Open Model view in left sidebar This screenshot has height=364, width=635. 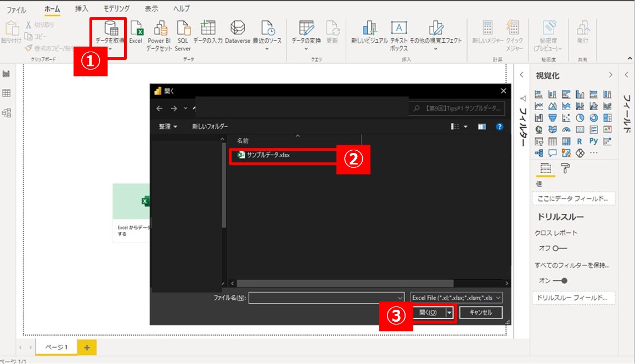7,112
